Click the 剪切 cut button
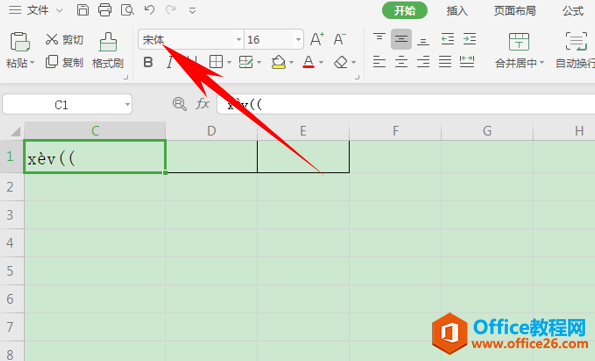 [x=64, y=39]
